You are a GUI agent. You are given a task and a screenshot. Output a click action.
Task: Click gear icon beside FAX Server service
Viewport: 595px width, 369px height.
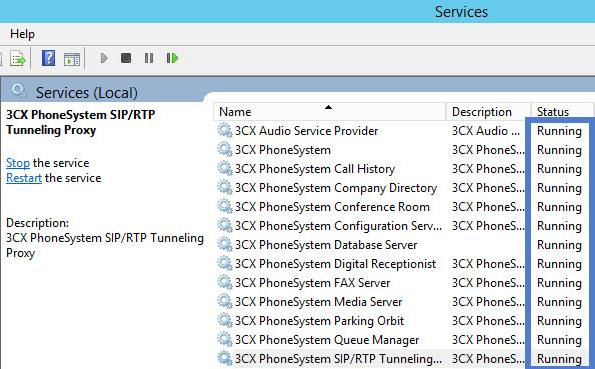pyautogui.click(x=224, y=282)
